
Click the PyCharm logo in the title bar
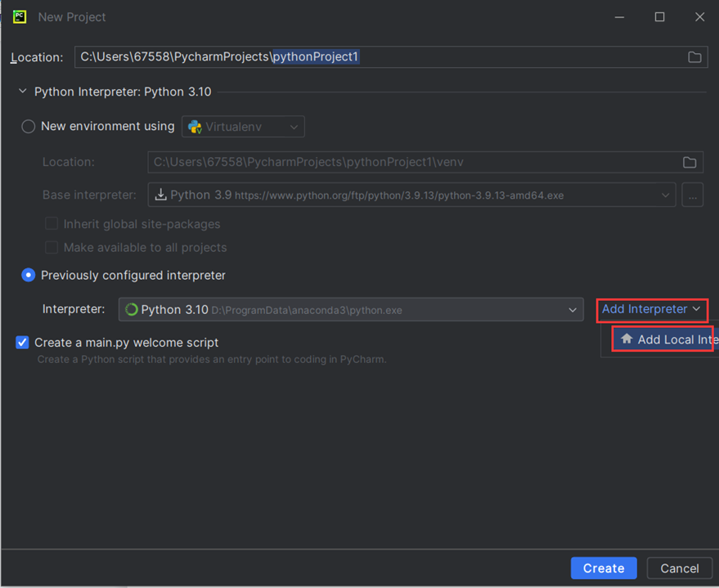(x=20, y=17)
